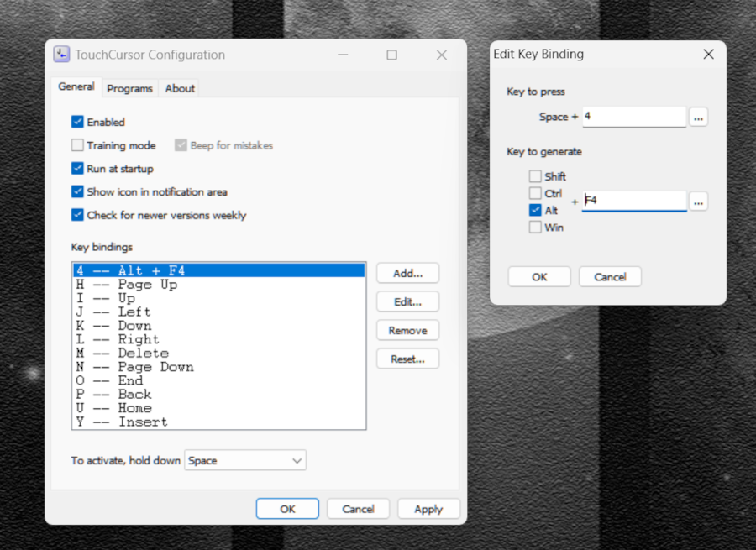Close the Edit Key Binding dialog
The height and width of the screenshot is (550, 756).
tap(708, 54)
